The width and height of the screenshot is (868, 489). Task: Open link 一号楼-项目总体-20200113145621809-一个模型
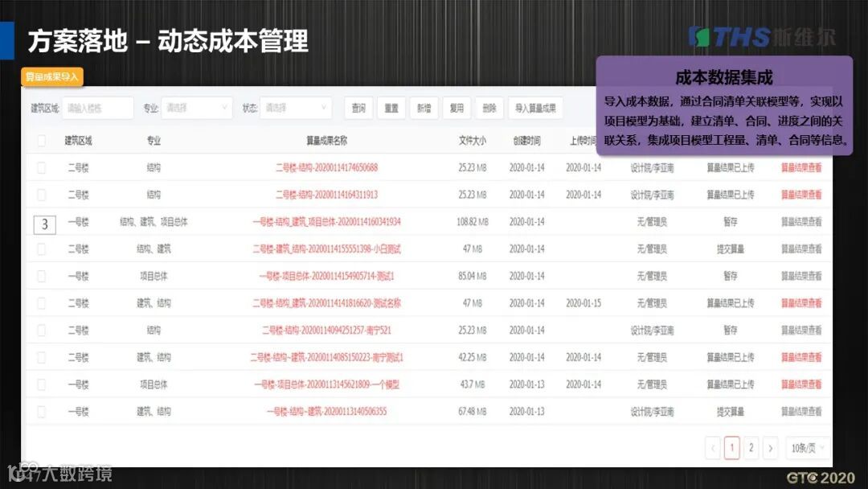[x=326, y=384]
